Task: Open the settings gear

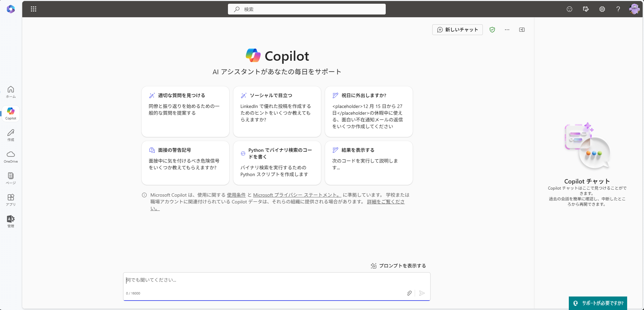Action: [602, 9]
